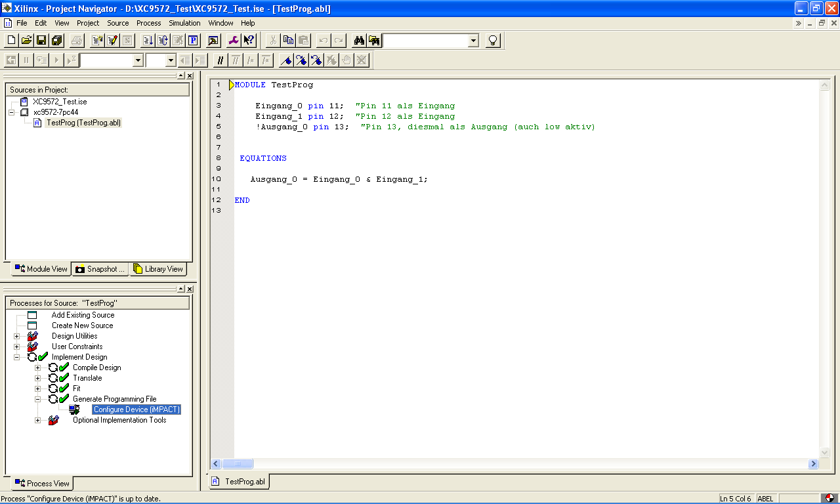
Task: Click the Save floppy disk icon
Action: [x=41, y=41]
